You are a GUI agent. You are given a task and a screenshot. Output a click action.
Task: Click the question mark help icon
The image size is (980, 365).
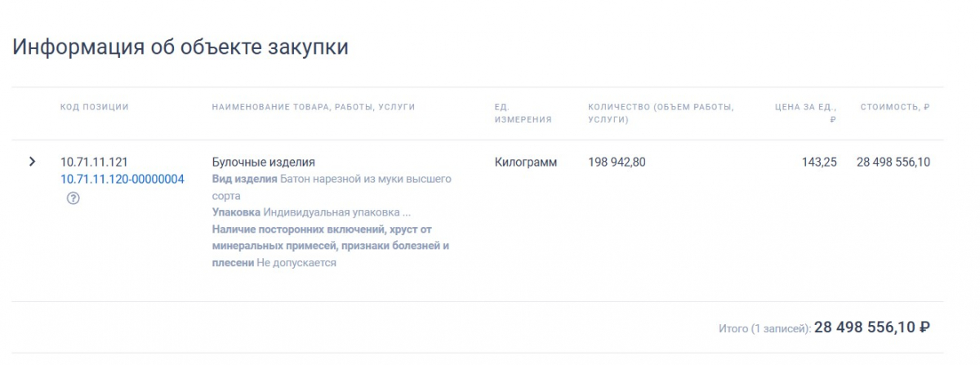tap(73, 198)
